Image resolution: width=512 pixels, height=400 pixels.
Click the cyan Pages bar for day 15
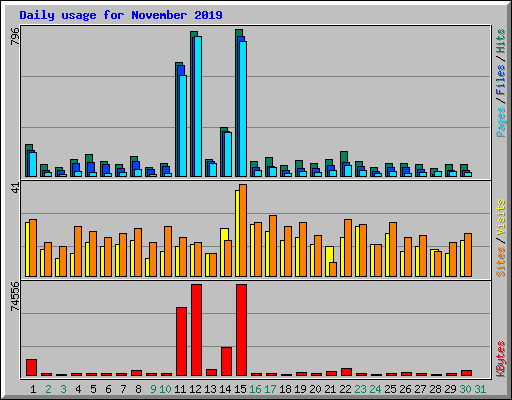[243, 109]
